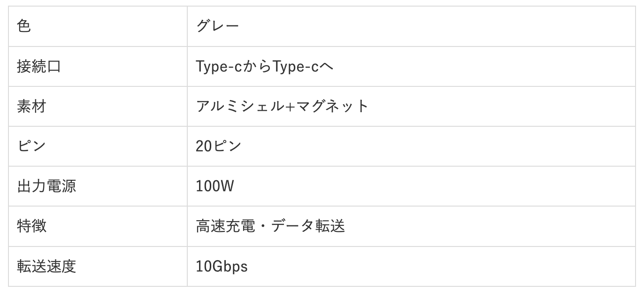Click the 色 label cell
644x292 pixels.
24,26
